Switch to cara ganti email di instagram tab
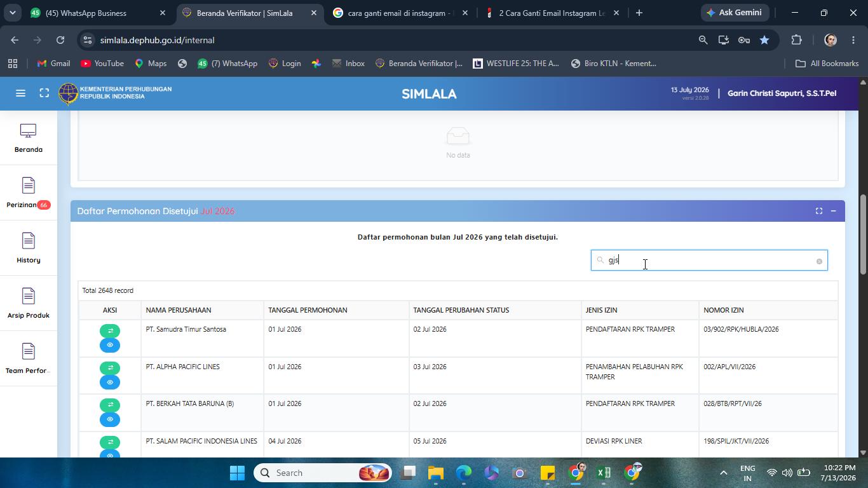 (x=400, y=13)
